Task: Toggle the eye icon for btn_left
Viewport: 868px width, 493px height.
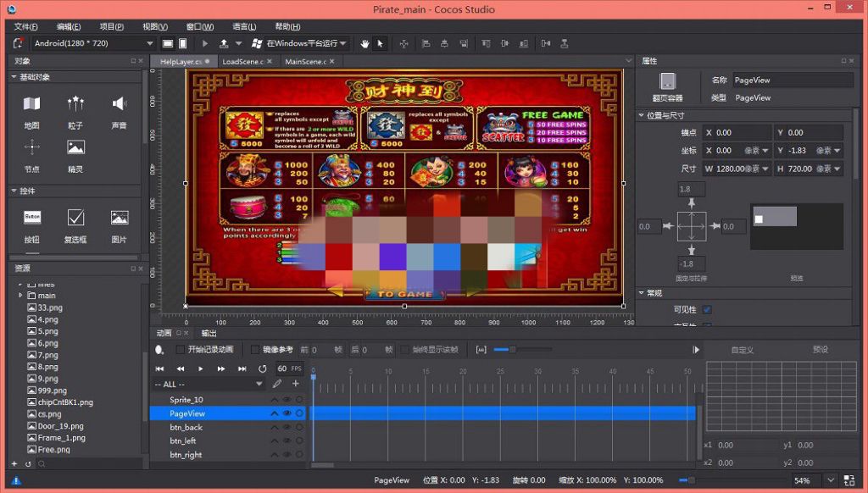Action: pos(287,441)
